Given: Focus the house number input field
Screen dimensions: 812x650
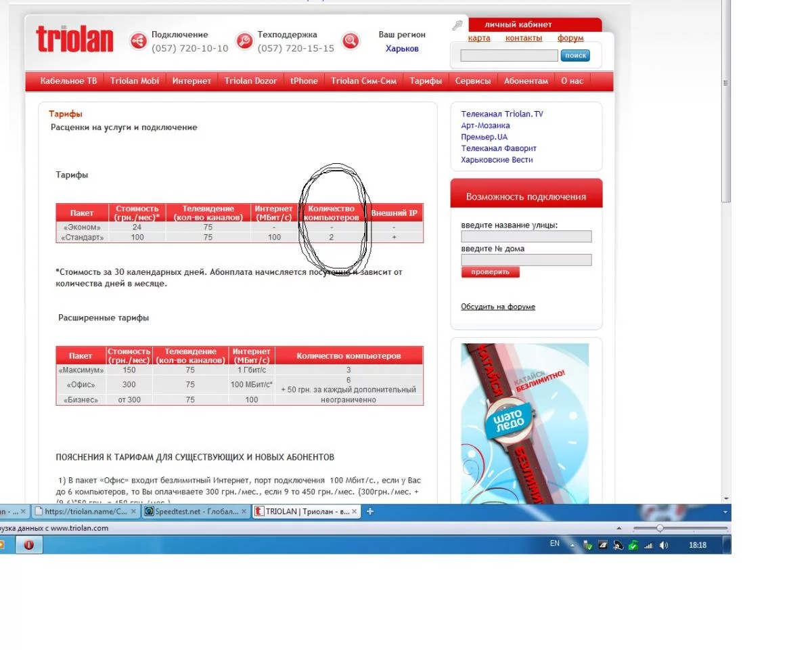Looking at the screenshot, I should tap(526, 260).
